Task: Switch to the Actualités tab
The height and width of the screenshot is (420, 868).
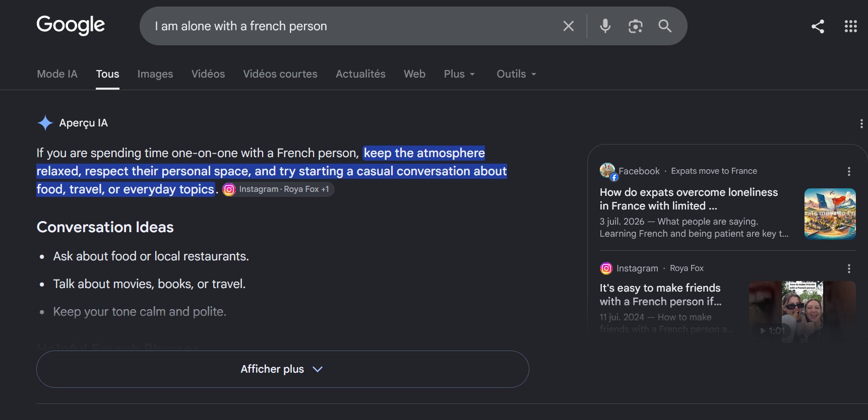Action: point(360,74)
